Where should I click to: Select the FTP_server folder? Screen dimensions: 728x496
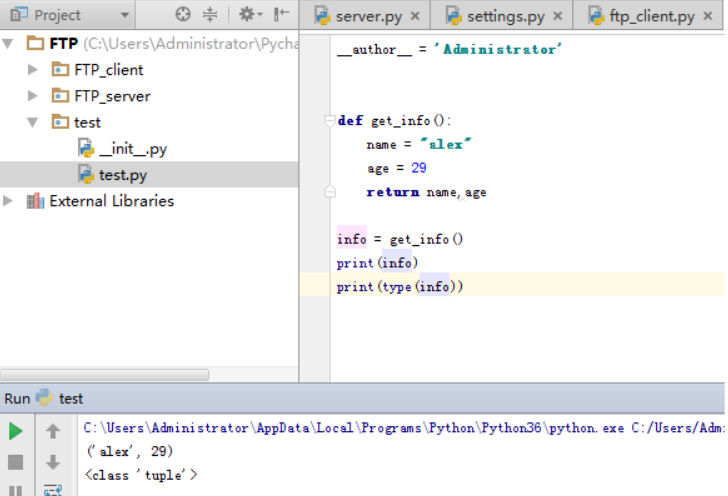click(x=112, y=96)
